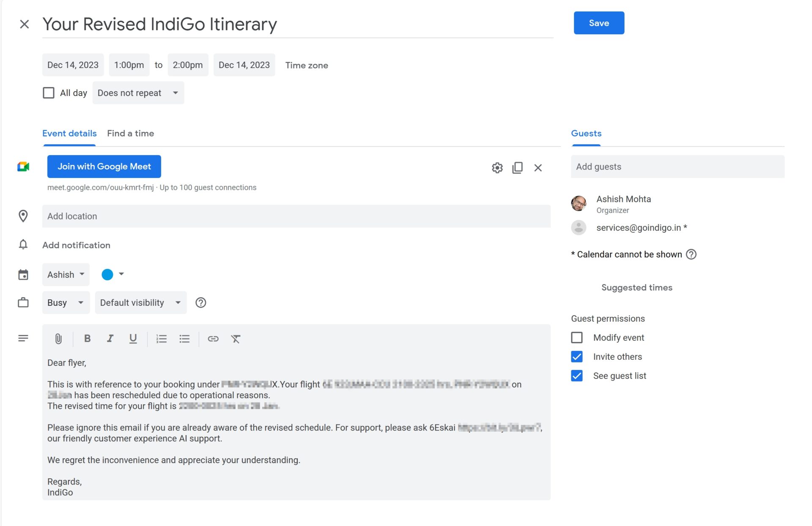Open the 1:00pm start time picker
812x526 pixels.
click(x=129, y=65)
